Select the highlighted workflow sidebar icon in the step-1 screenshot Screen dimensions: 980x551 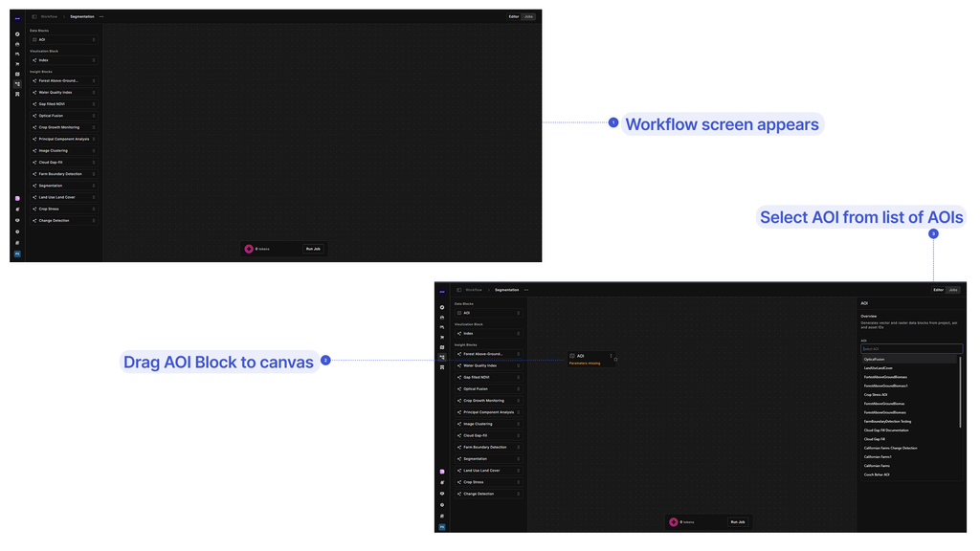(x=17, y=84)
